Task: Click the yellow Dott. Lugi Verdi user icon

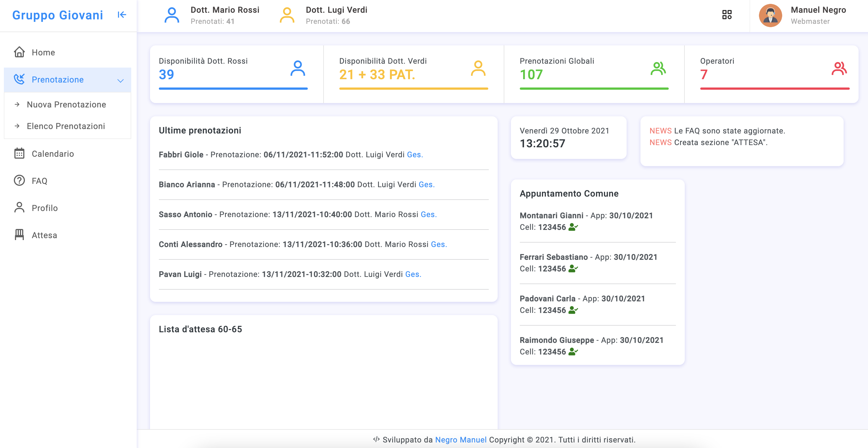Action: click(x=287, y=16)
